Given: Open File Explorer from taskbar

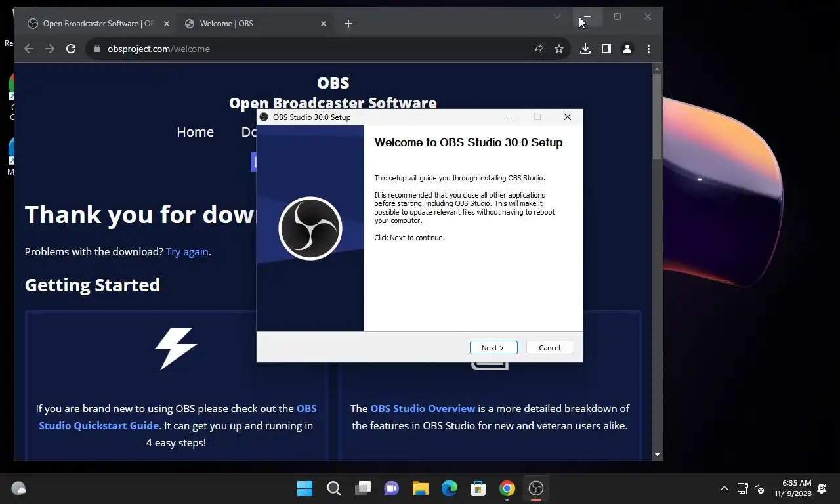Looking at the screenshot, I should click(421, 488).
